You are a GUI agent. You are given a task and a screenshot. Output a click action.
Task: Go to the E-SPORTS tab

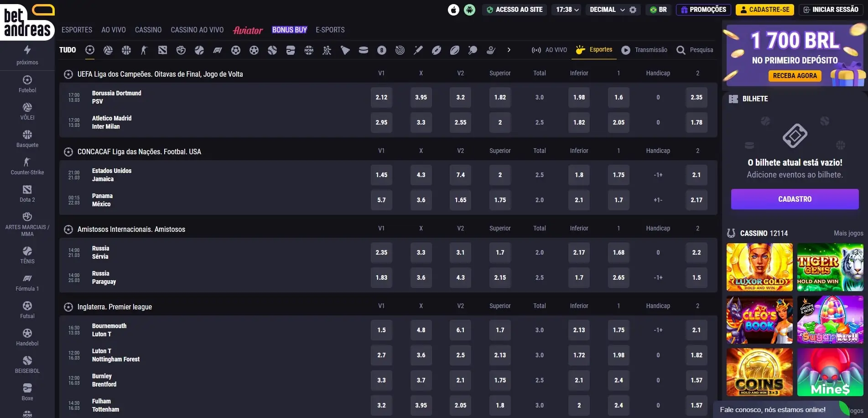pyautogui.click(x=330, y=30)
